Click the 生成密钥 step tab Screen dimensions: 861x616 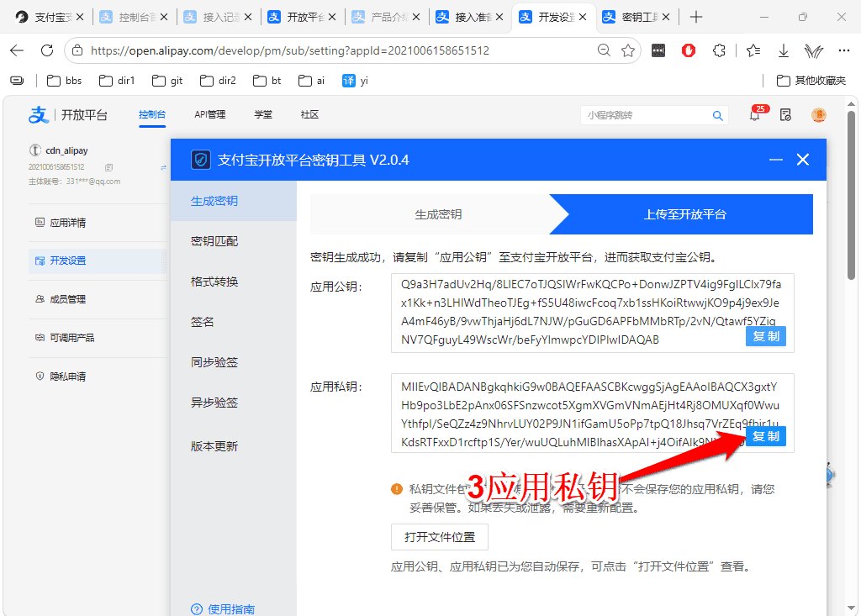pos(437,214)
